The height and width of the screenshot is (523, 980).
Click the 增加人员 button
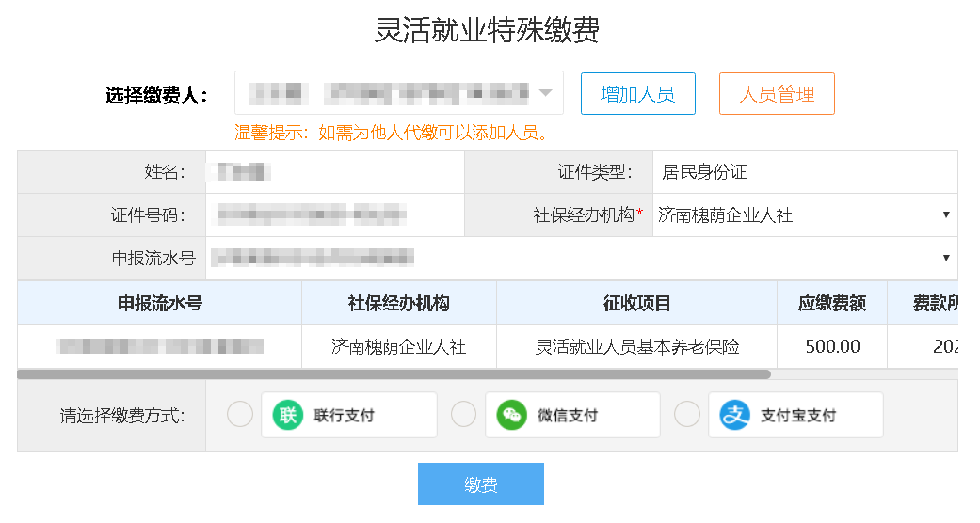637,94
